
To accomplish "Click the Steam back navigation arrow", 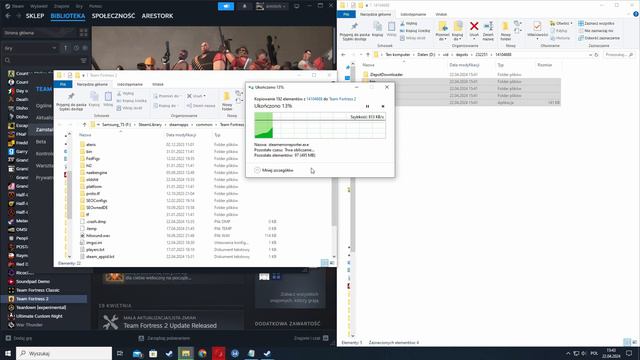I will (x=8, y=16).
